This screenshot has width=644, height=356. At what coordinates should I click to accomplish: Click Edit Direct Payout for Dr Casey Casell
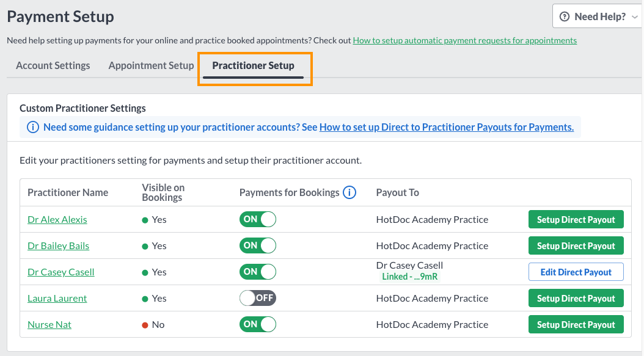[x=576, y=272]
